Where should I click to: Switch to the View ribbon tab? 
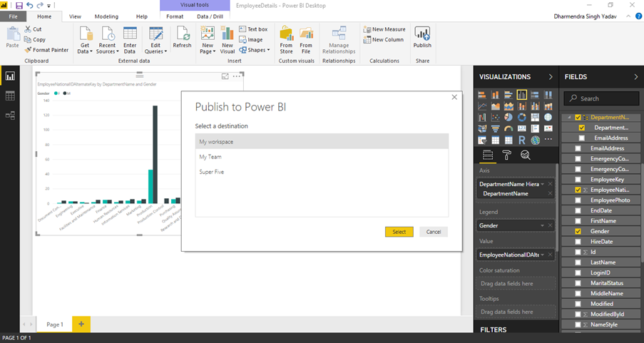pos(75,16)
